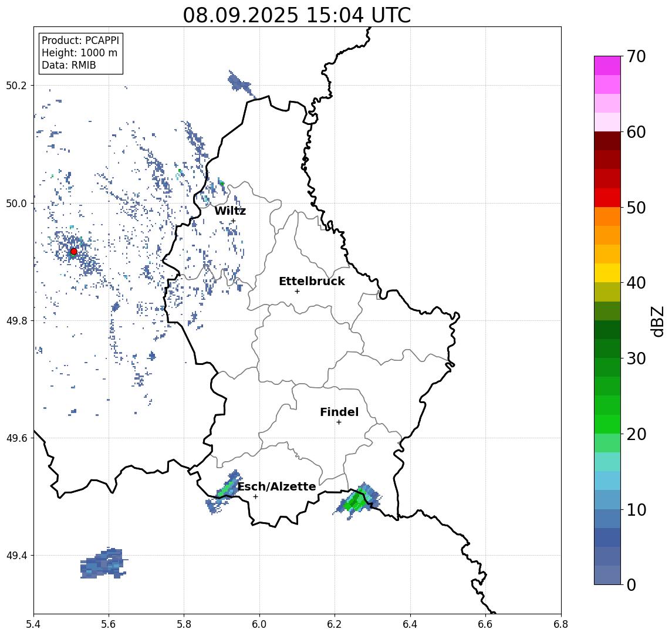
Task: Click the 0 tick on colorbar
Action: 631,584
